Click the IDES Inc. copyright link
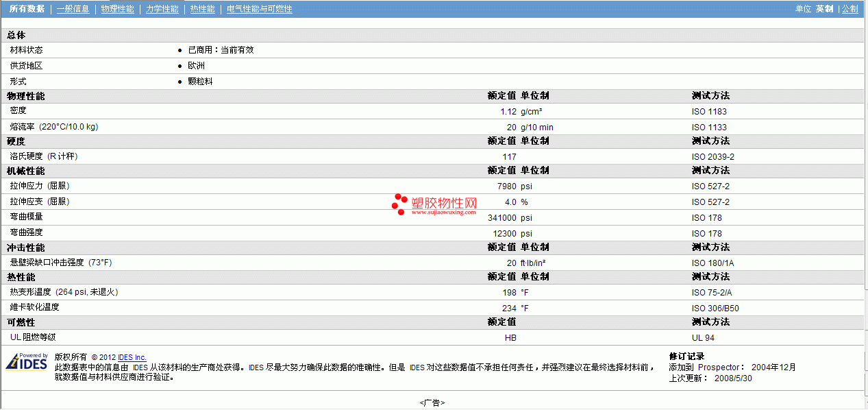 click(x=132, y=357)
